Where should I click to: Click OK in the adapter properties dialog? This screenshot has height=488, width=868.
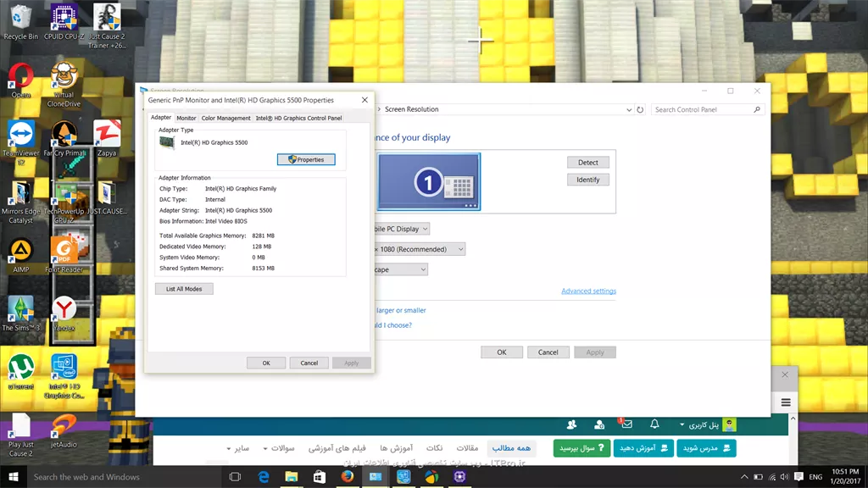pos(266,363)
